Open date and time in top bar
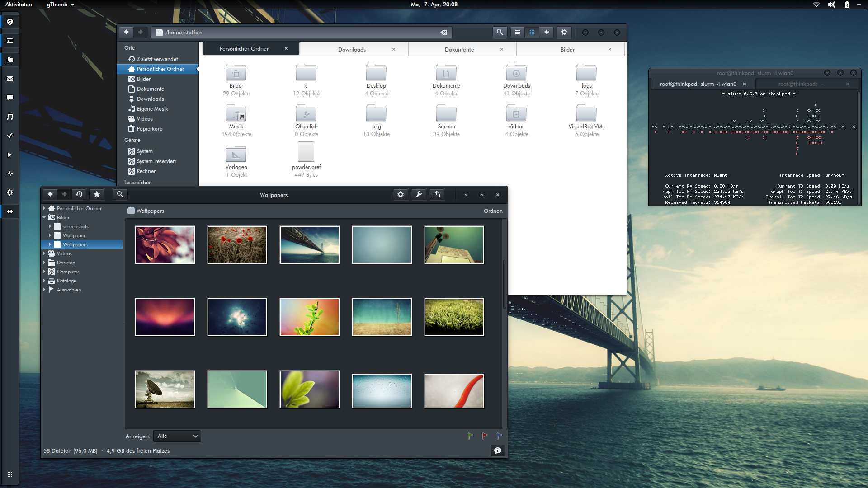Image resolution: width=868 pixels, height=488 pixels. click(x=434, y=5)
